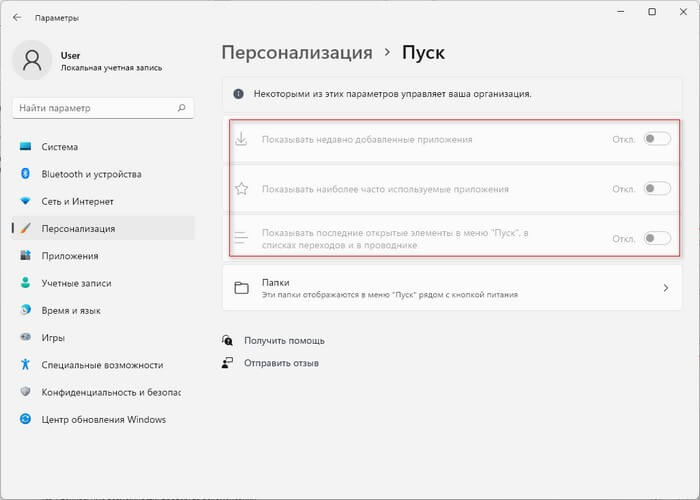Viewport: 700px width, 500px height.
Task: Minimize the Параметры window
Action: click(621, 12)
